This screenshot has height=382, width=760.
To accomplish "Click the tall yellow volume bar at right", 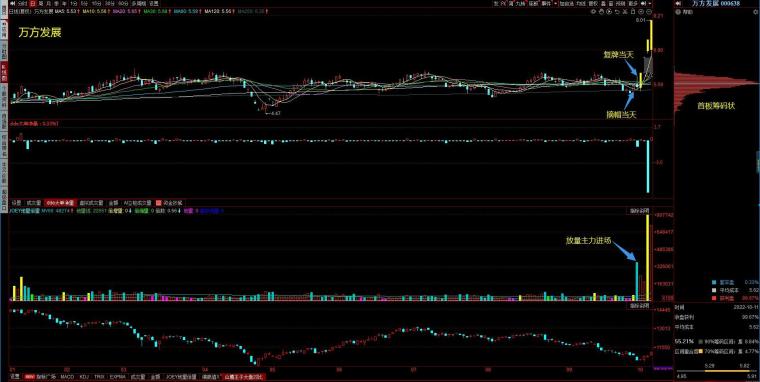I will pos(648,257).
